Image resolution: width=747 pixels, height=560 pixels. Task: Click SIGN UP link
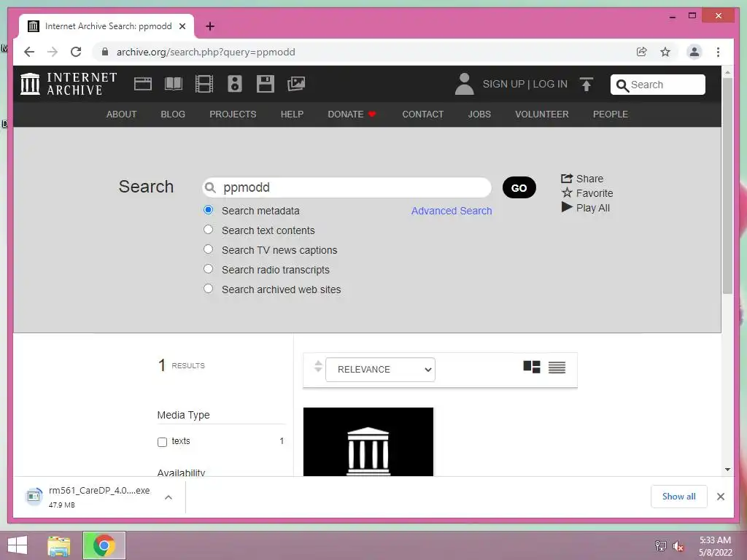(x=503, y=84)
